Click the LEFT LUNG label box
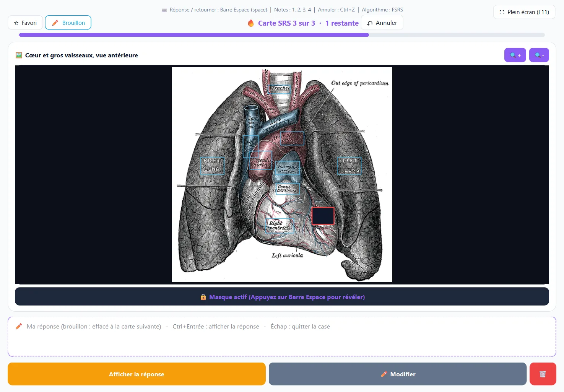The image size is (564, 392). (349, 166)
